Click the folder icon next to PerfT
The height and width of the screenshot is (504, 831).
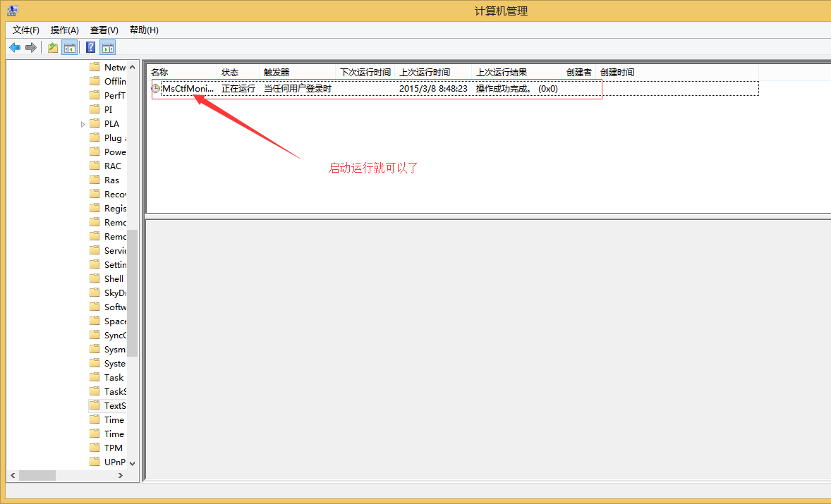click(x=95, y=95)
